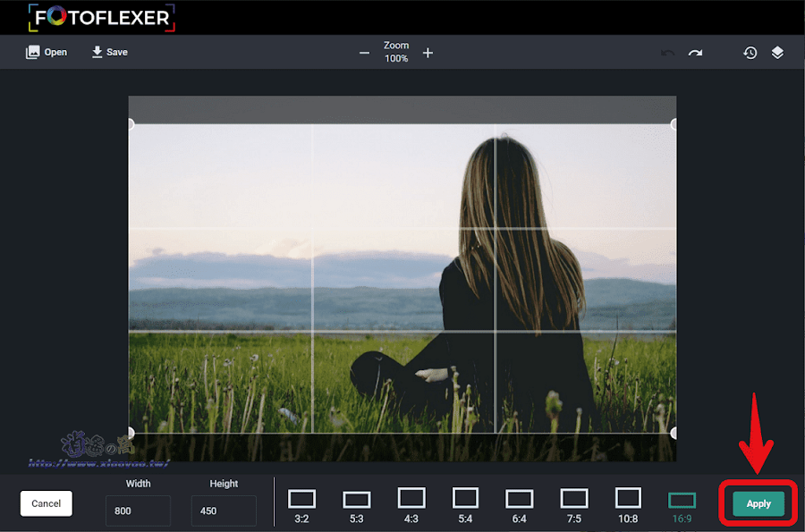
Task: Click the Open image icon
Action: point(47,52)
